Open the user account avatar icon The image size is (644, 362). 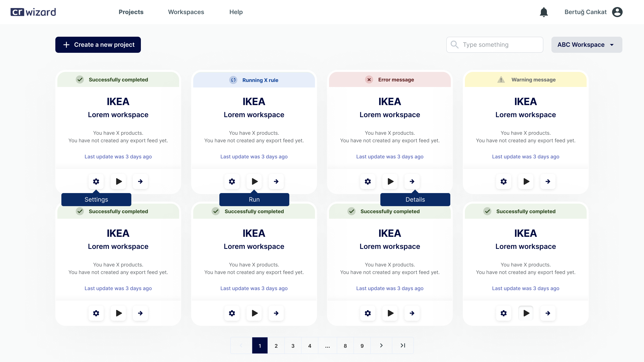point(617,12)
